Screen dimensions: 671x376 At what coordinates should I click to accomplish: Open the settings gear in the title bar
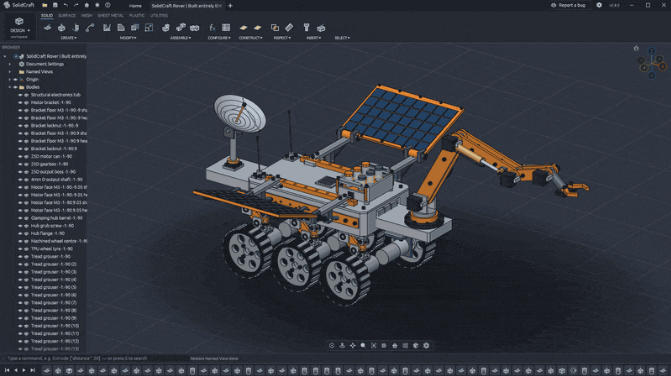(x=599, y=6)
